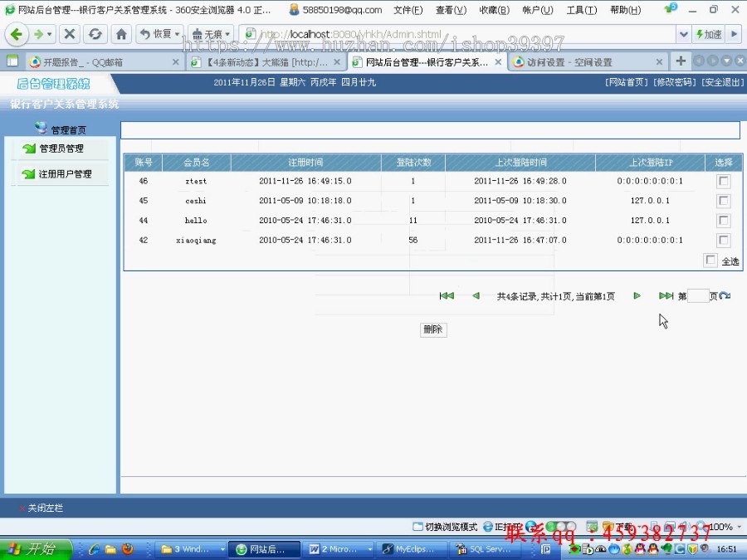Open the forward button history dropdown arrow
This screenshot has width=747, height=560.
(x=50, y=34)
